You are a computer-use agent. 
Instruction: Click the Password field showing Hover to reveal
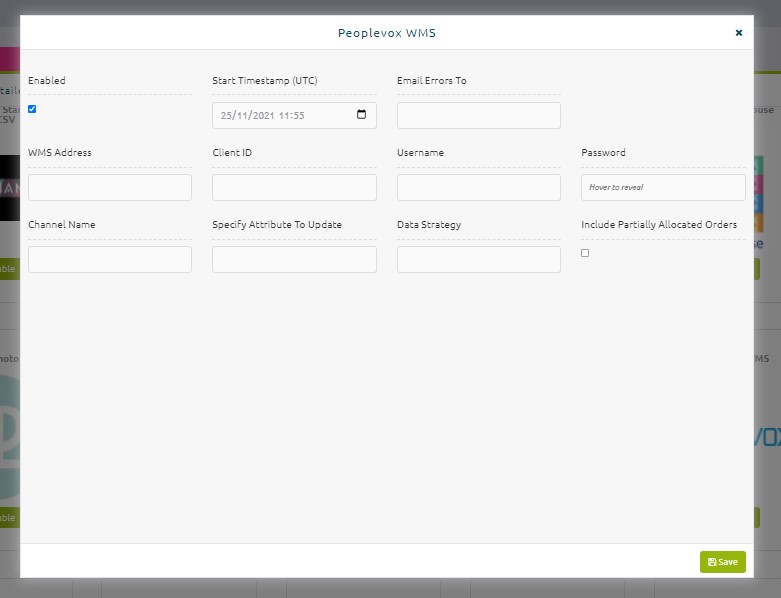click(x=663, y=187)
